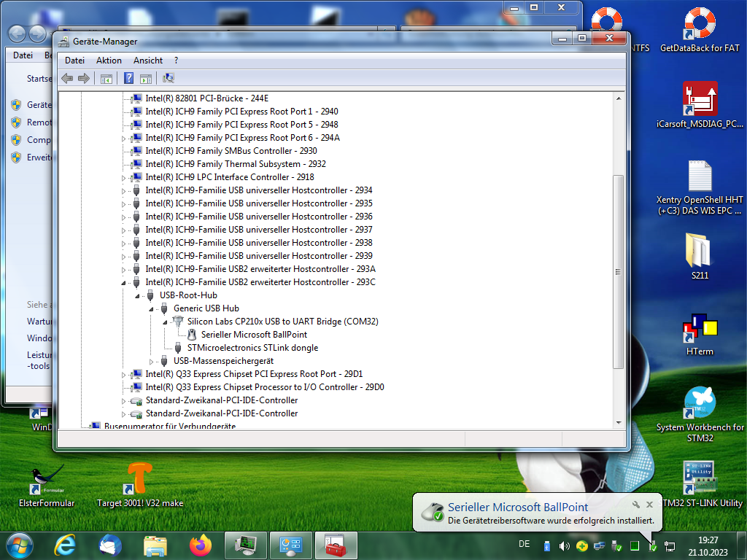Open Internet Explorer from the taskbar

(x=65, y=545)
